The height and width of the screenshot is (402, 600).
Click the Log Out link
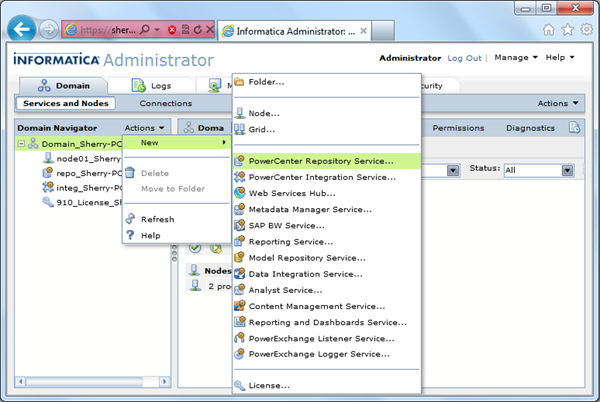pos(464,58)
